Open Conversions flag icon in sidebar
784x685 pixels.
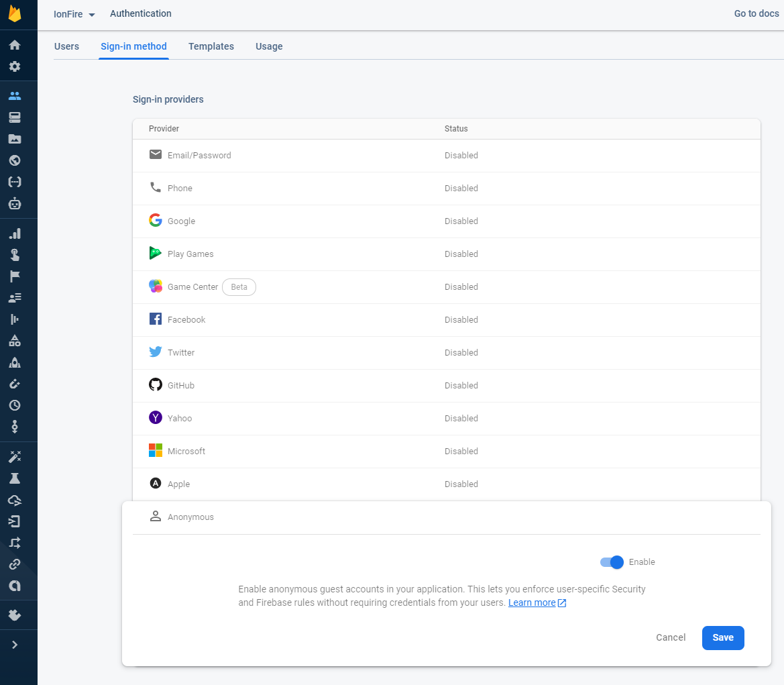(15, 276)
